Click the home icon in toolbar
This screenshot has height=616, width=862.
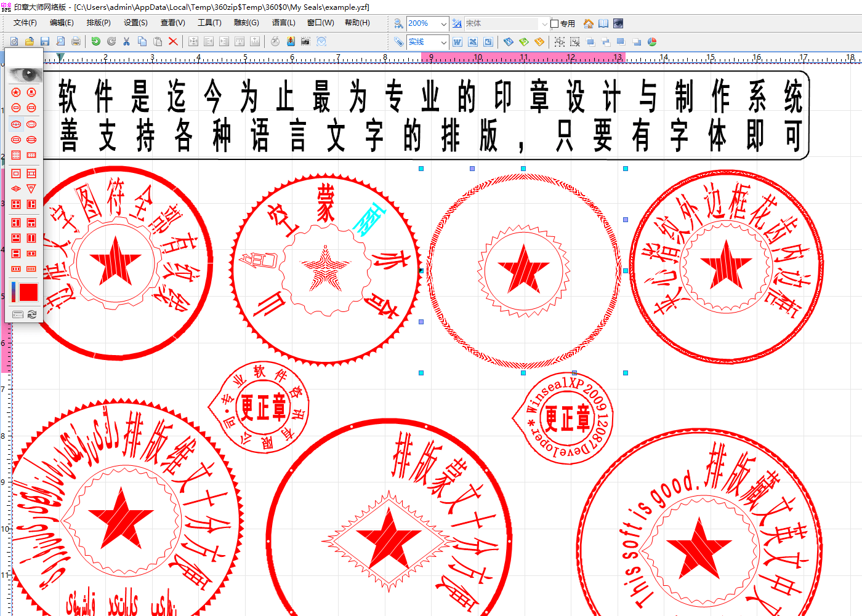click(589, 23)
